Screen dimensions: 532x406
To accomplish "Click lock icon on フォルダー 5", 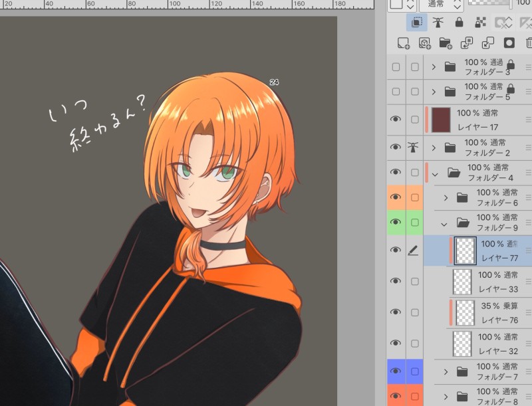I will coord(511,89).
